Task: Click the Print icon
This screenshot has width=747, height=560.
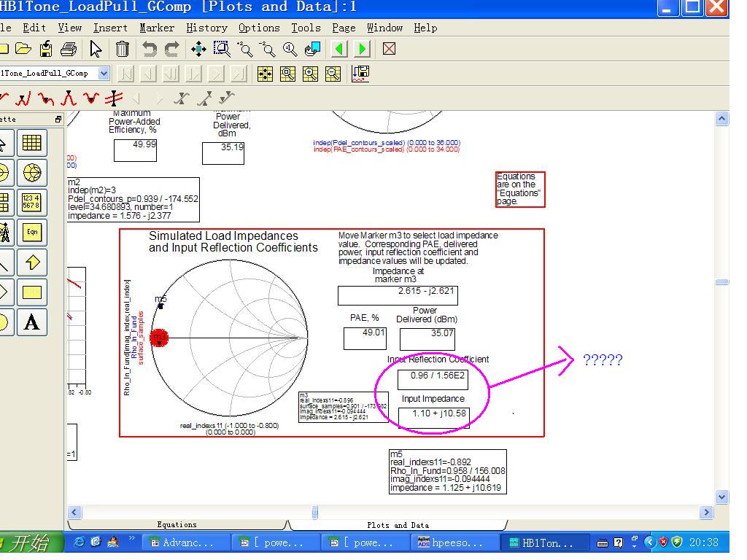Action: pyautogui.click(x=69, y=49)
